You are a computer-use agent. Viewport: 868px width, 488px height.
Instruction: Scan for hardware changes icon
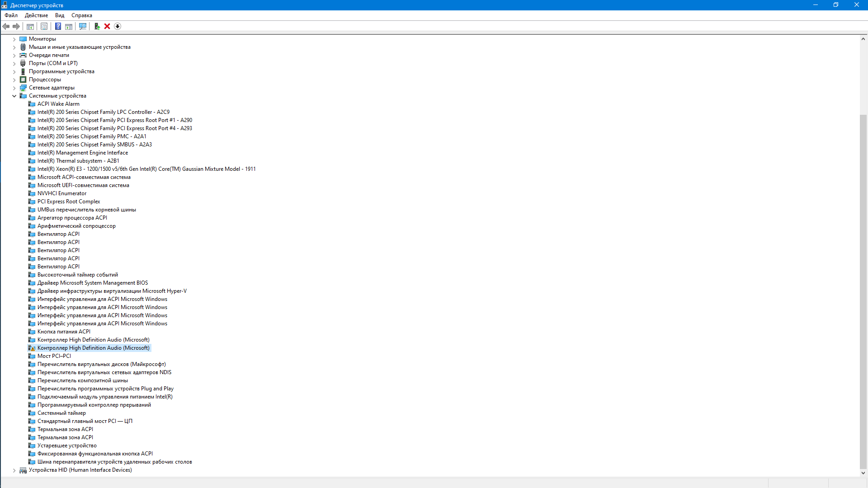(83, 26)
